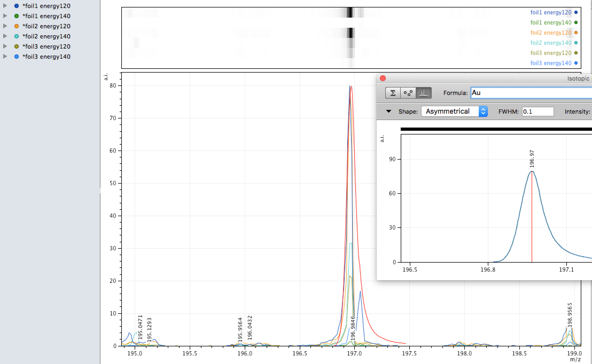
Task: Collapse the isotopic options disclosure triangle
Action: coord(389,111)
